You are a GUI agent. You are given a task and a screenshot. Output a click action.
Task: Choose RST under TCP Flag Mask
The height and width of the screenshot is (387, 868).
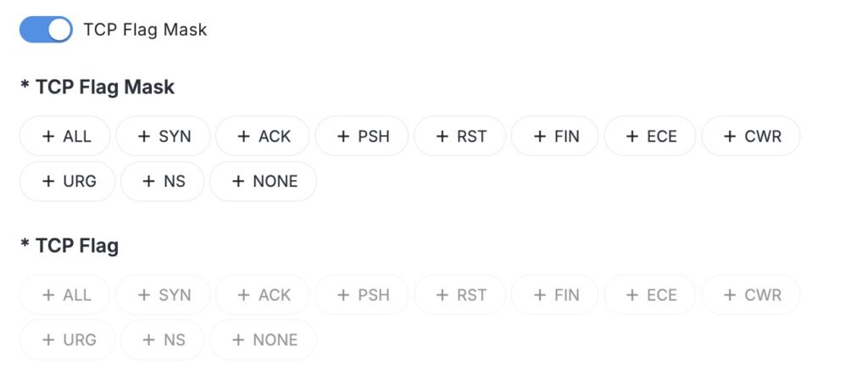click(460, 136)
